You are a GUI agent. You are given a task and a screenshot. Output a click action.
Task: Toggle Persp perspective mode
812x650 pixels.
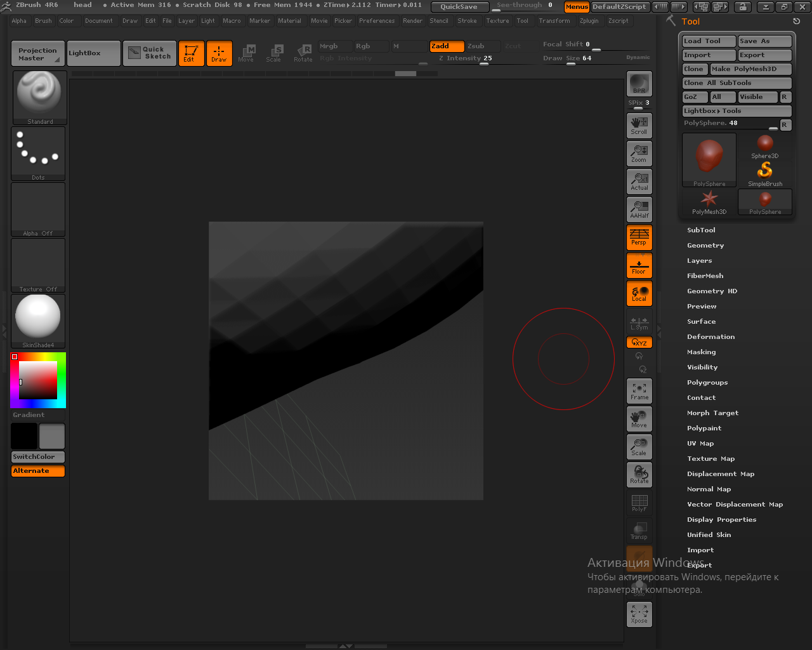click(x=639, y=237)
